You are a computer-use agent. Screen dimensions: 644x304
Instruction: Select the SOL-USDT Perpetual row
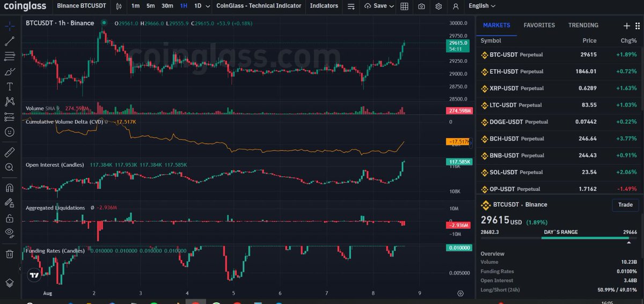(x=558, y=172)
